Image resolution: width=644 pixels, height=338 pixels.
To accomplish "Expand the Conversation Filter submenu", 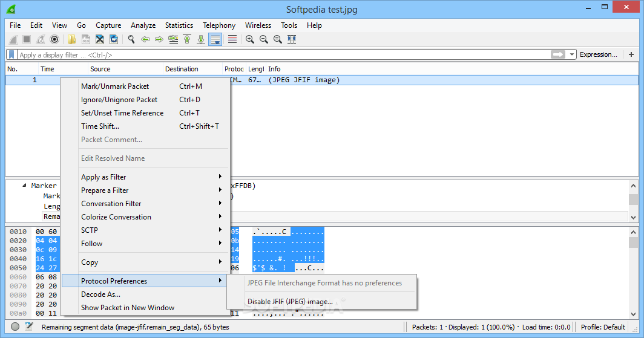I will coord(145,203).
